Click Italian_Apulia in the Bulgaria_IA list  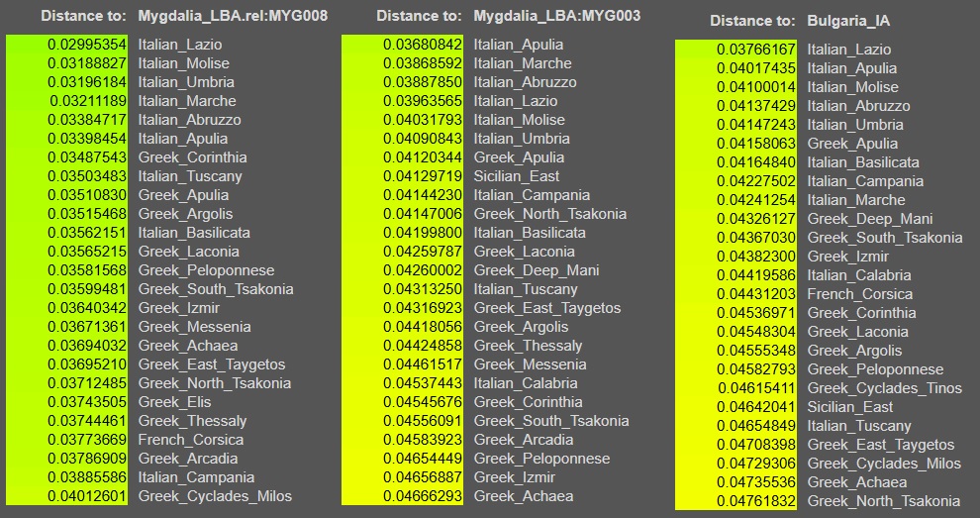852,68
